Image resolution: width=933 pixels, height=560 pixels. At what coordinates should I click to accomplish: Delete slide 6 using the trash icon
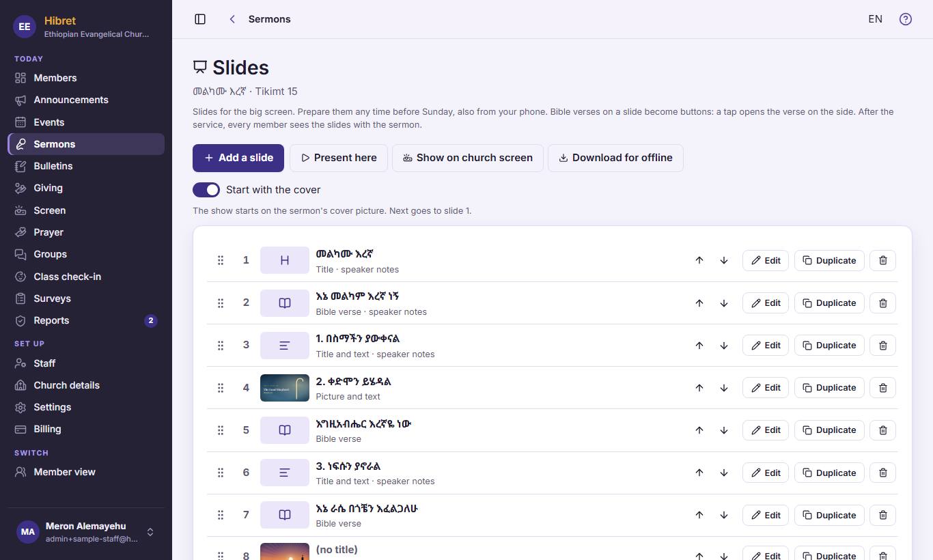882,473
